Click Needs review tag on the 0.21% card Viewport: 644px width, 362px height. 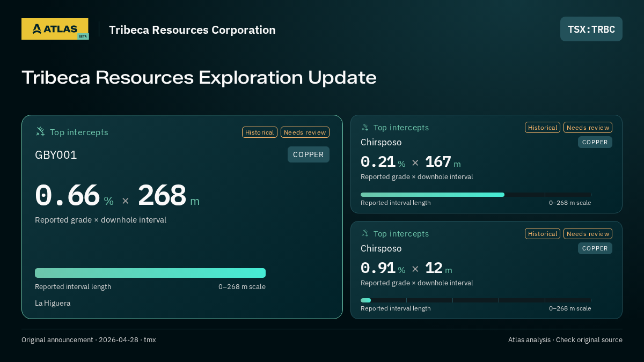[588, 127]
